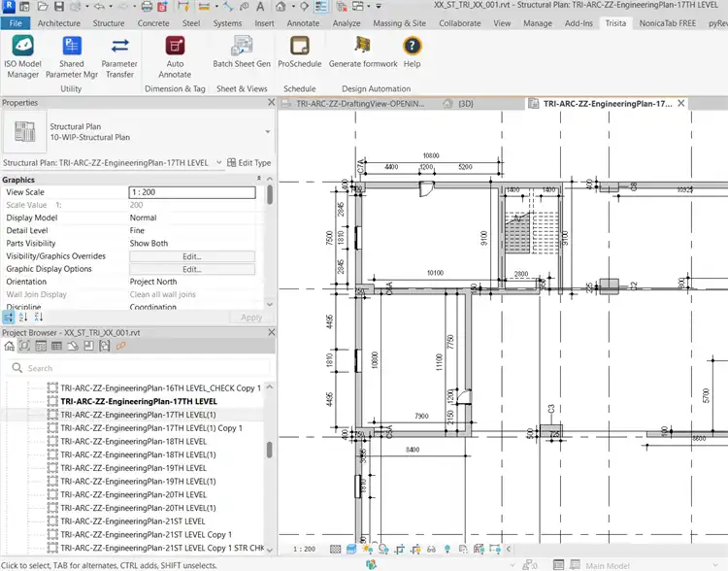Screen dimensions: 728x571
Task: Open the Collaborate ribbon tab
Action: [x=460, y=23]
